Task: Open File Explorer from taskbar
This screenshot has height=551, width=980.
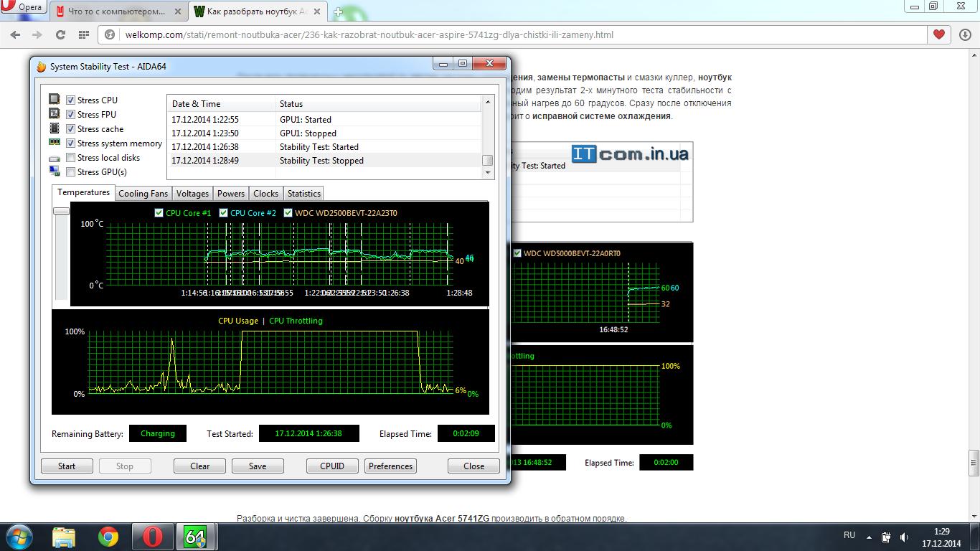Action: point(64,537)
